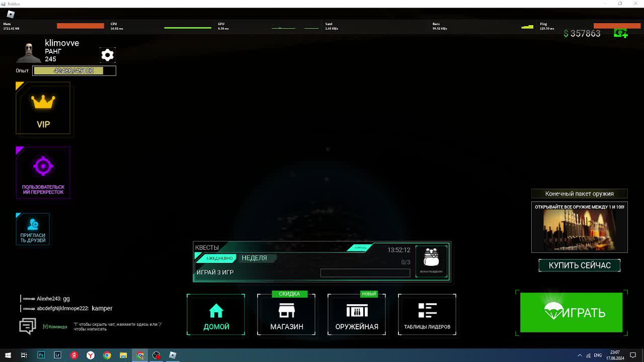644x362 pixels.
Task: Hide the quests panel with СПРЯТАТЬ
Action: coord(360,248)
